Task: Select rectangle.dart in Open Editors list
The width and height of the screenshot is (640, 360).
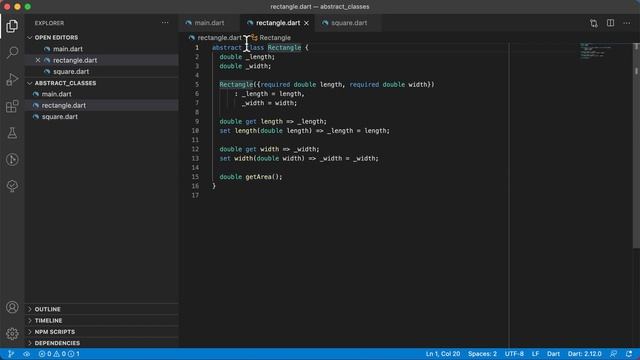Action: coord(75,60)
